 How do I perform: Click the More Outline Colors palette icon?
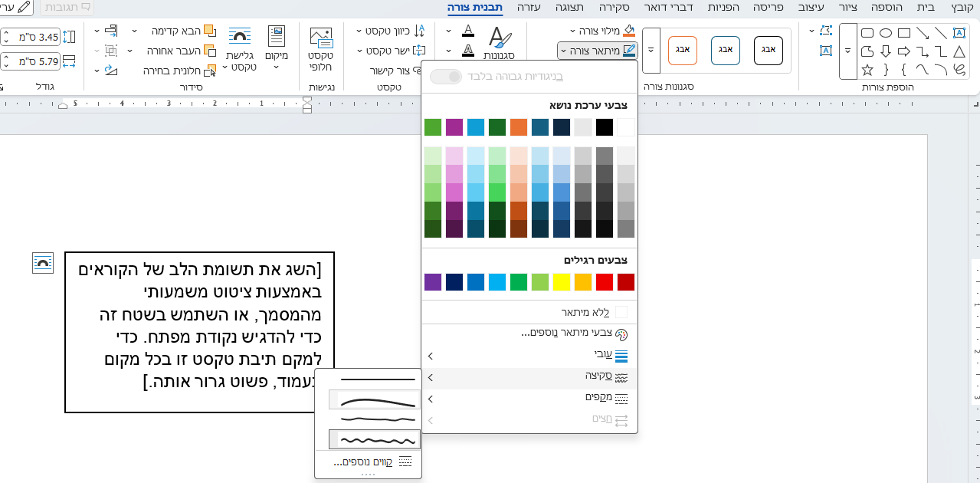(x=621, y=334)
